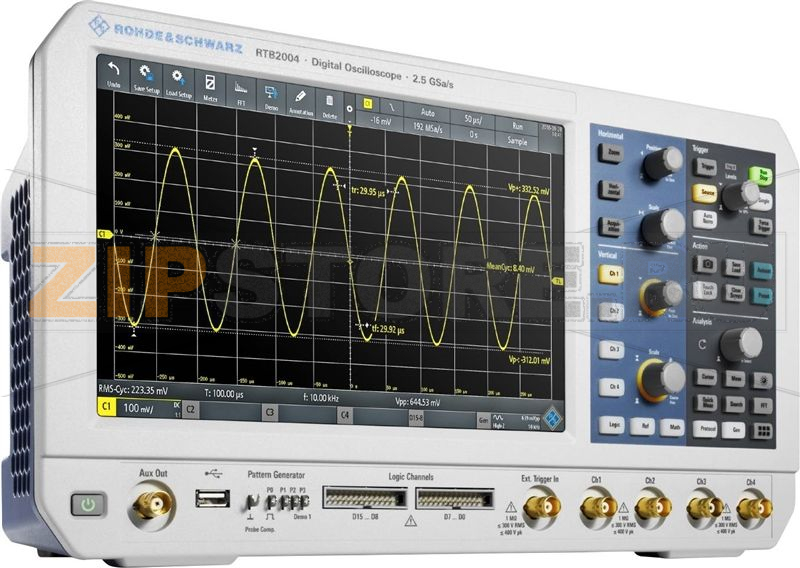Click the Ext. Trigger In connector
The width and height of the screenshot is (800, 568).
tap(542, 506)
